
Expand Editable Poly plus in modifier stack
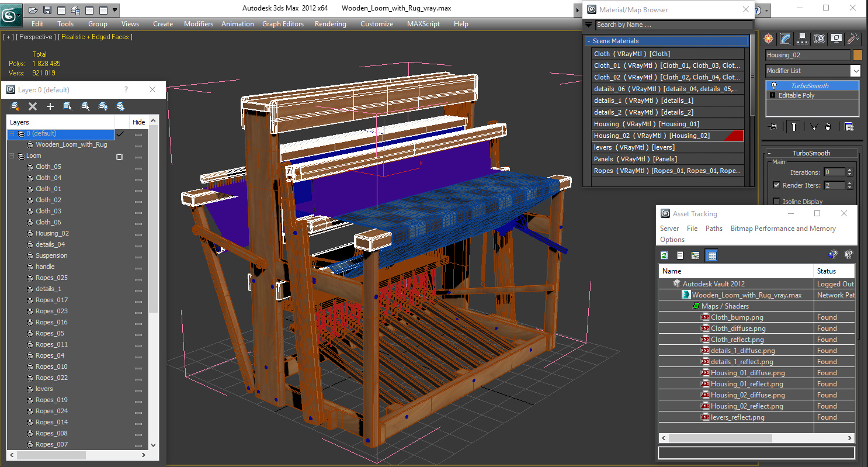pyautogui.click(x=773, y=95)
